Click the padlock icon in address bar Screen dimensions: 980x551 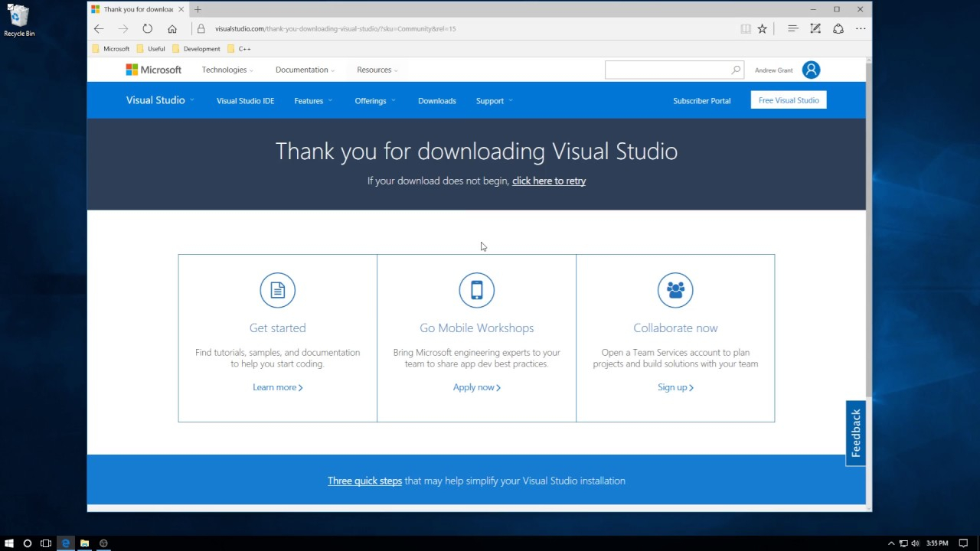tap(201, 29)
